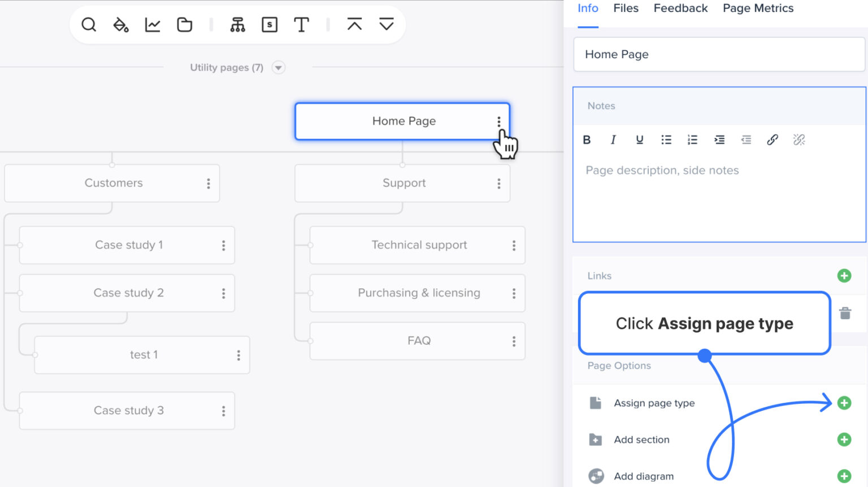
Task: Switch to the Files tab
Action: pyautogui.click(x=626, y=8)
